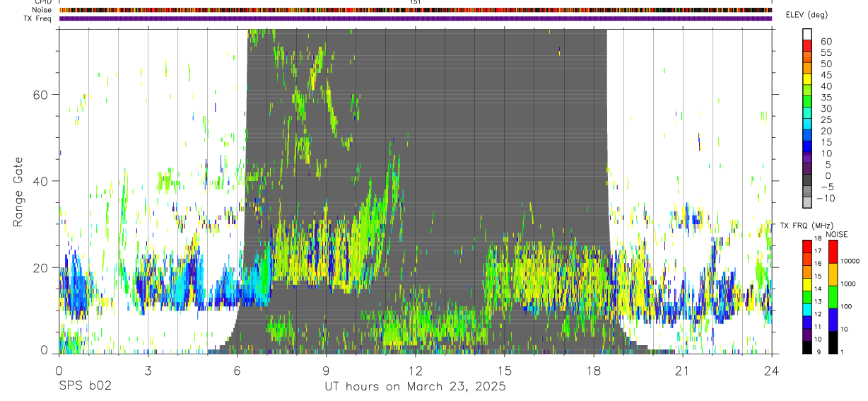Click the blue segment of the NOISE colorbar
The height and width of the screenshot is (401, 868).
[833, 320]
